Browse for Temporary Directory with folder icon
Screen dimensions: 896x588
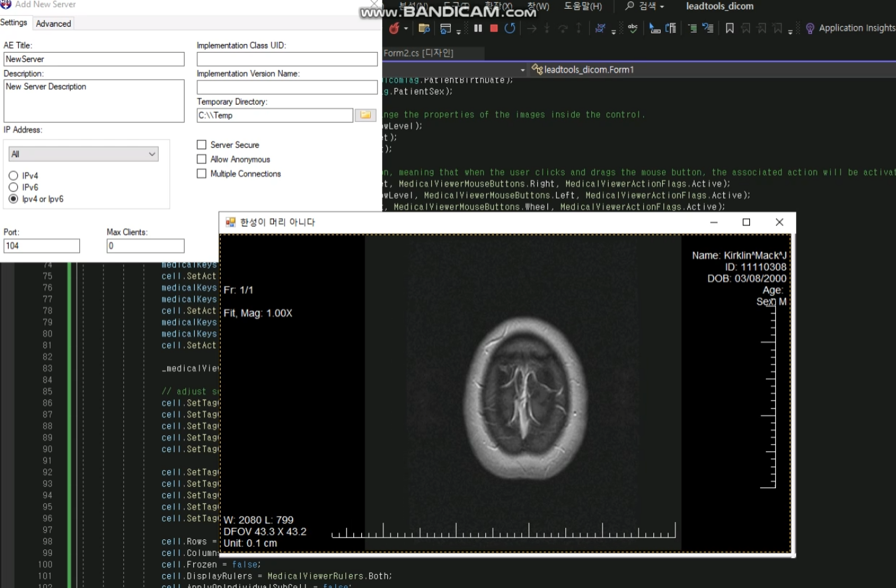365,115
